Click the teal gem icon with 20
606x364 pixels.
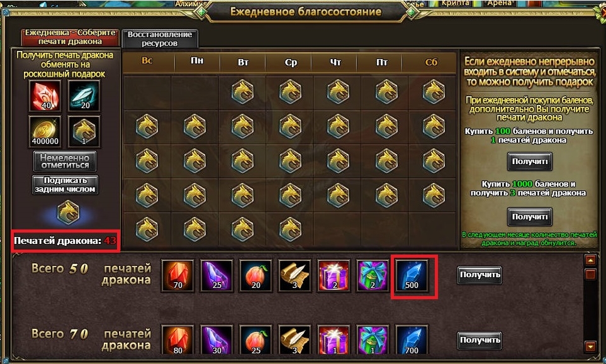(84, 96)
